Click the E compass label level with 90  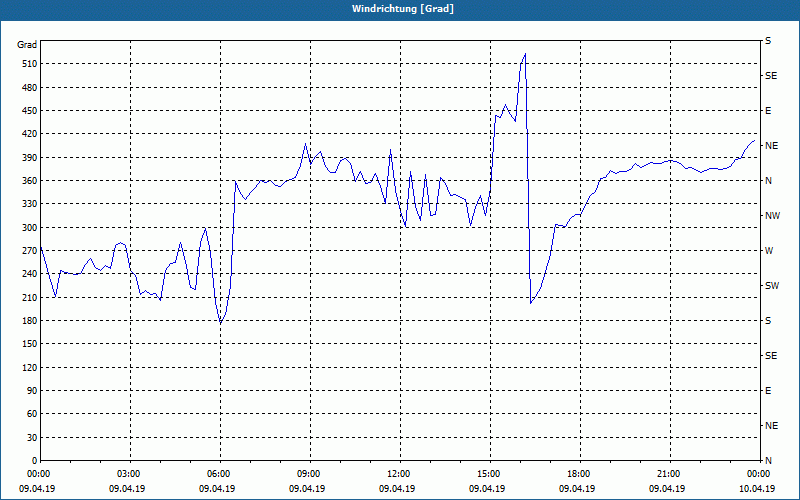768,391
